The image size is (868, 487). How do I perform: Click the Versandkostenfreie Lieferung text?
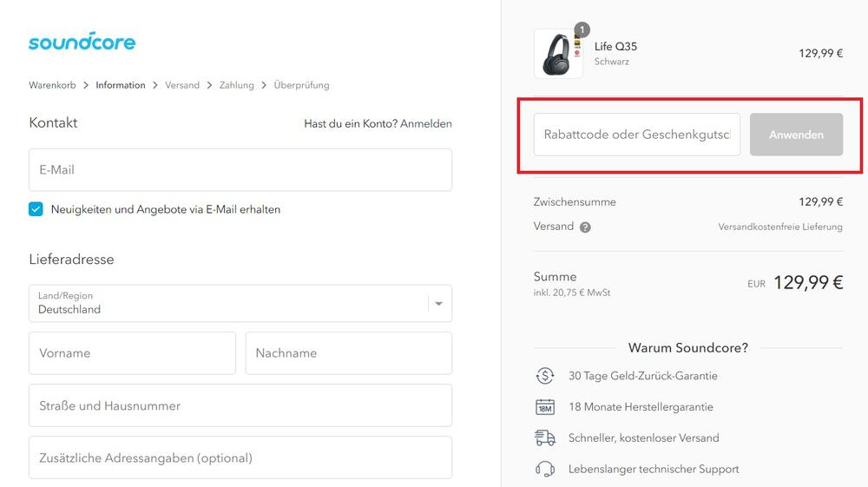click(780, 227)
